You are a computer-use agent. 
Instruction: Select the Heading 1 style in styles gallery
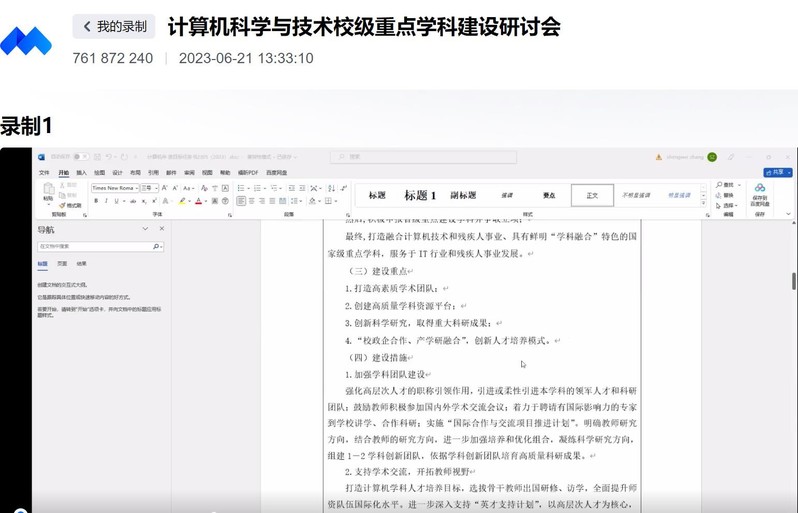click(x=420, y=195)
